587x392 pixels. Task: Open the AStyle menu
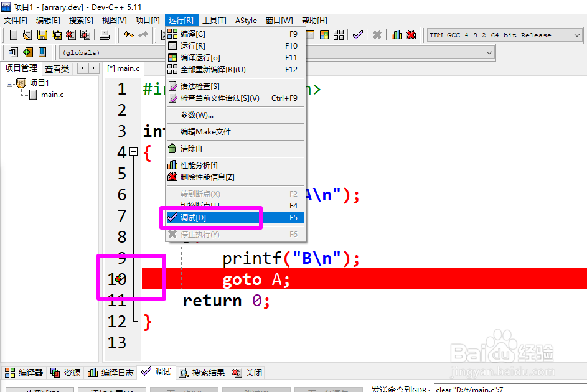click(246, 21)
